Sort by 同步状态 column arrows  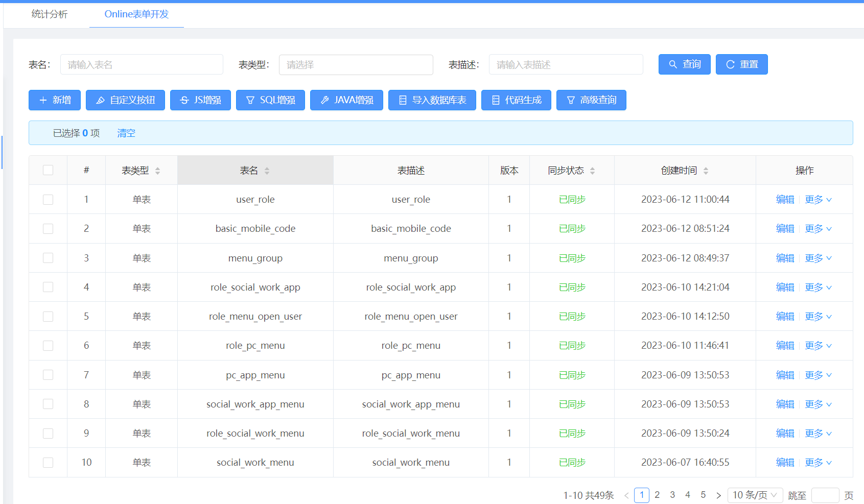pos(592,171)
